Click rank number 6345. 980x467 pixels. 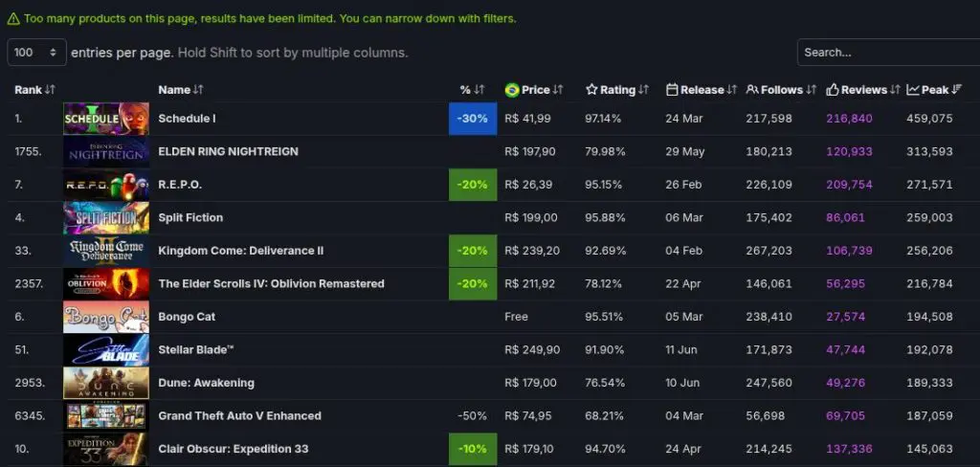(30, 416)
